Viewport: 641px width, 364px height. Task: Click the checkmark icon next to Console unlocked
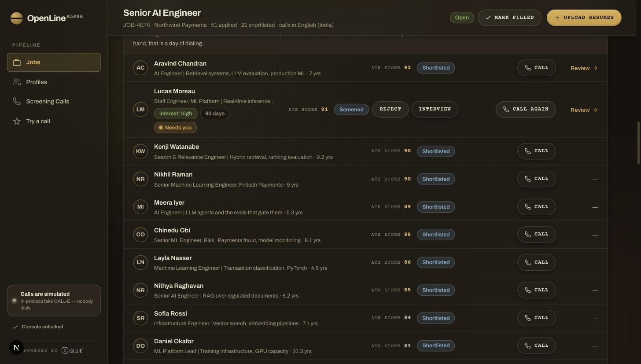pyautogui.click(x=15, y=327)
